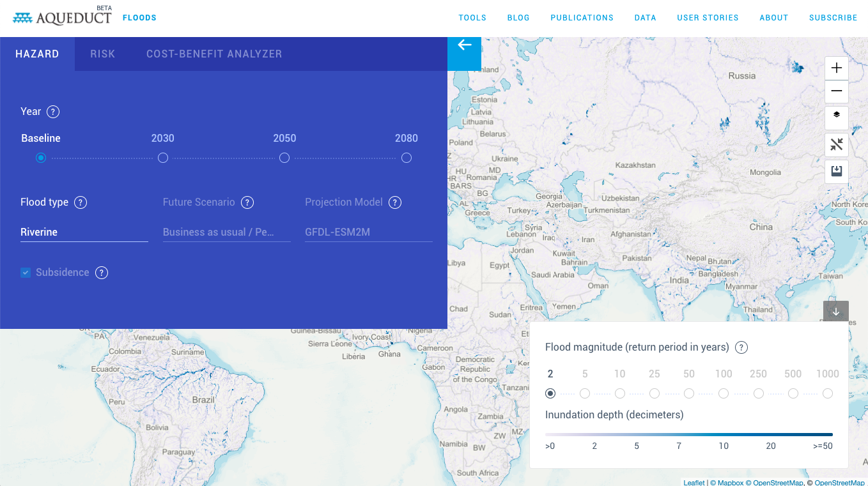Open the Publications menu item
The width and height of the screenshot is (868, 486).
point(582,18)
